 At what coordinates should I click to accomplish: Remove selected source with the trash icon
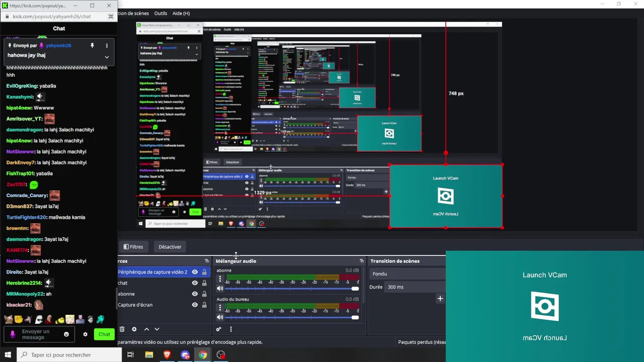[122, 329]
